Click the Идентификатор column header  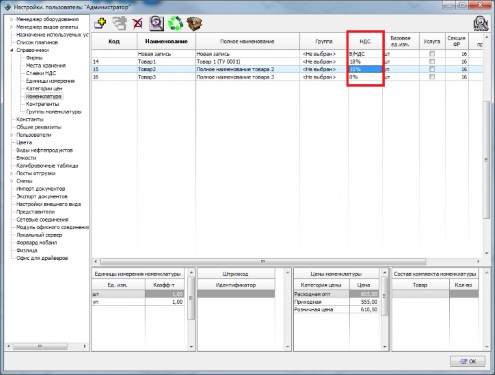pyautogui.click(x=236, y=285)
